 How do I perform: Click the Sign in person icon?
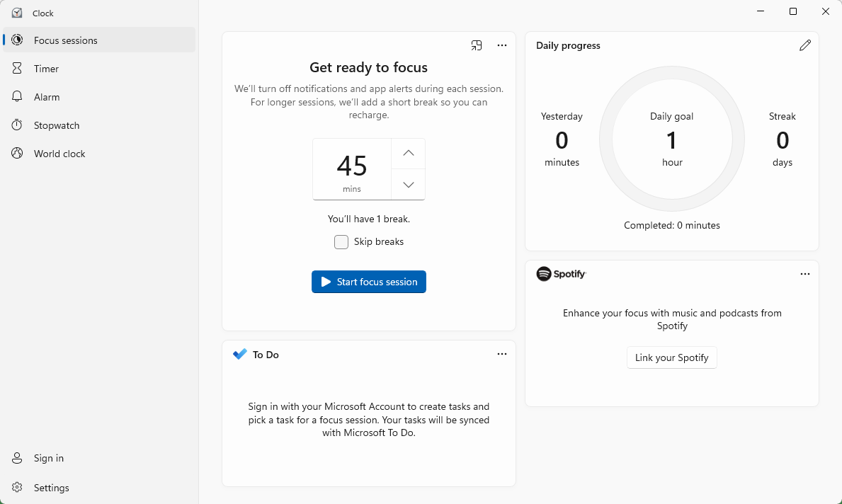coord(18,458)
